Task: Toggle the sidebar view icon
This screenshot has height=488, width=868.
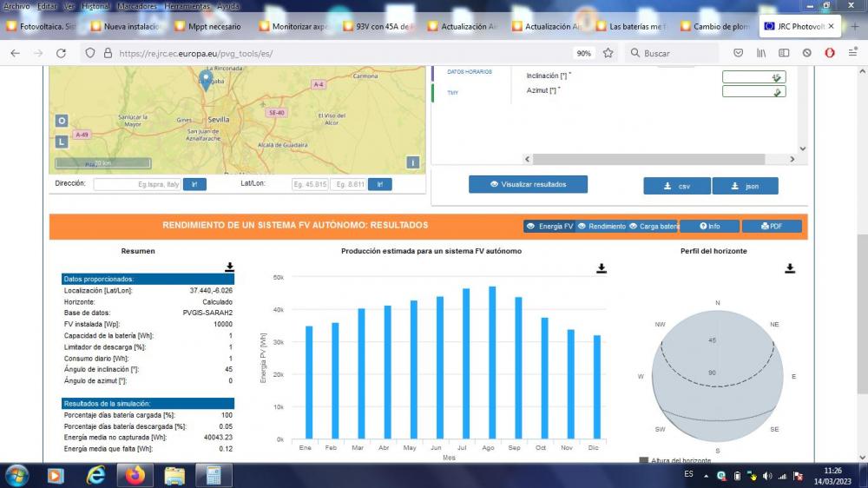Action: 784,53
